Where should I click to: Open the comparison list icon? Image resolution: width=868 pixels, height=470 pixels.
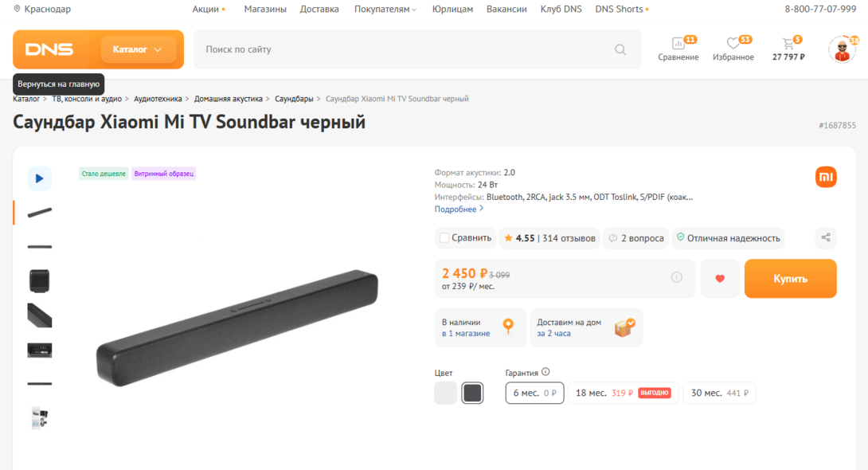[x=678, y=45]
